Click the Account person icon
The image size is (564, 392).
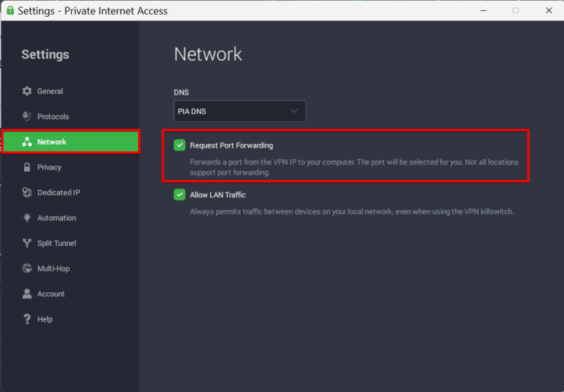(27, 294)
